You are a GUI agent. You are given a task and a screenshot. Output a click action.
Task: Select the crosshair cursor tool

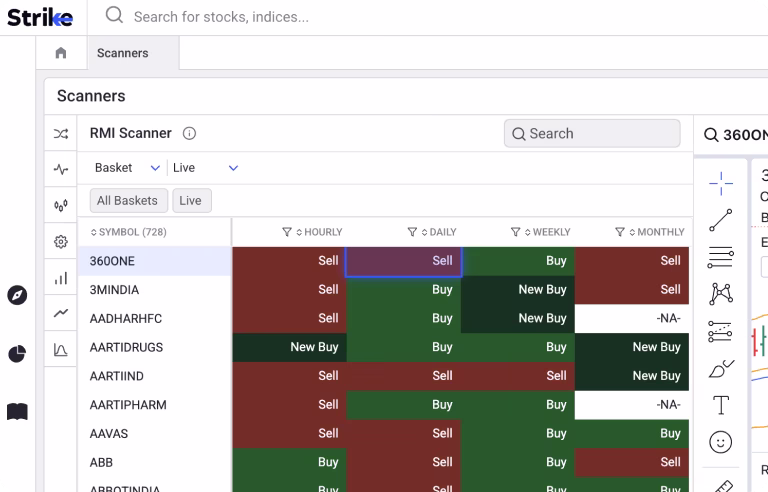point(720,183)
